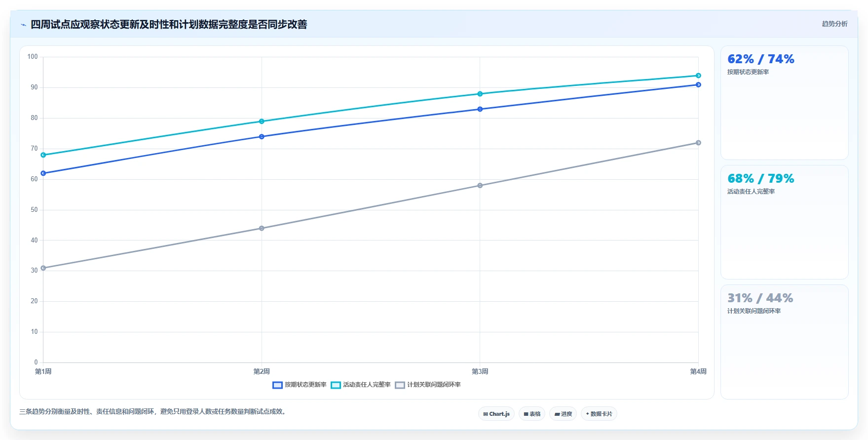Toggle the 按期状态更新率 legend swatch
This screenshot has width=868, height=440.
[277, 385]
